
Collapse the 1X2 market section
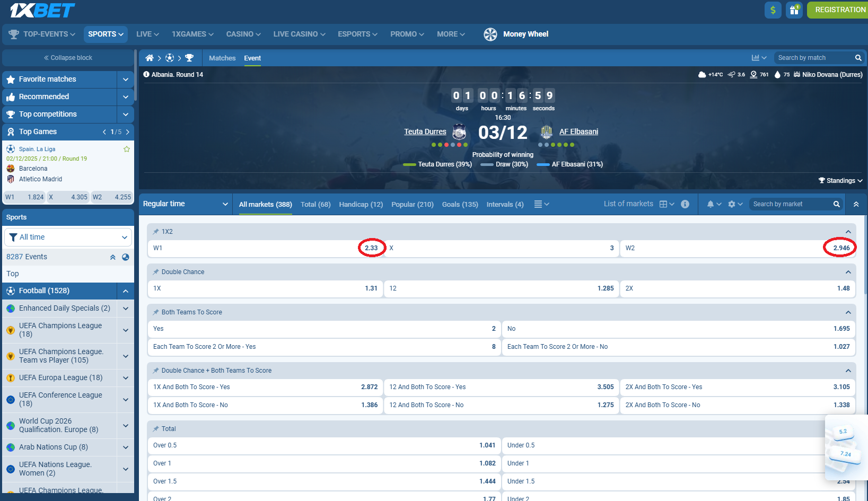pos(848,232)
